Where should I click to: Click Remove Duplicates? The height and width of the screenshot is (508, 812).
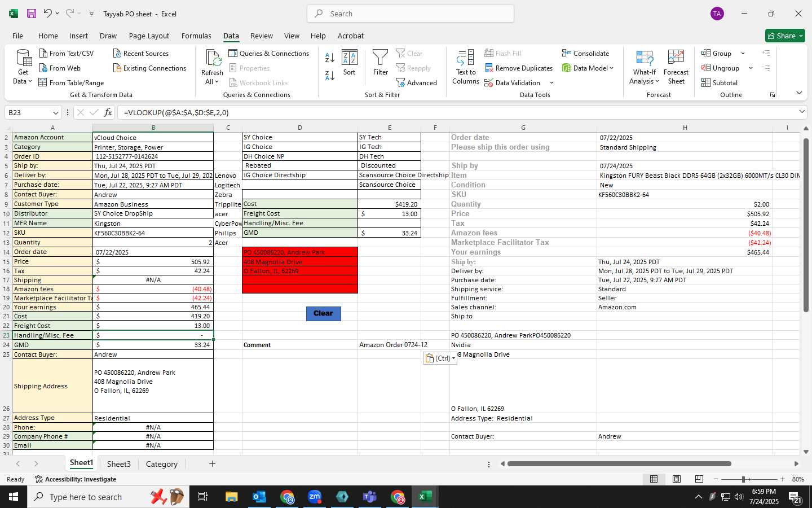519,68
